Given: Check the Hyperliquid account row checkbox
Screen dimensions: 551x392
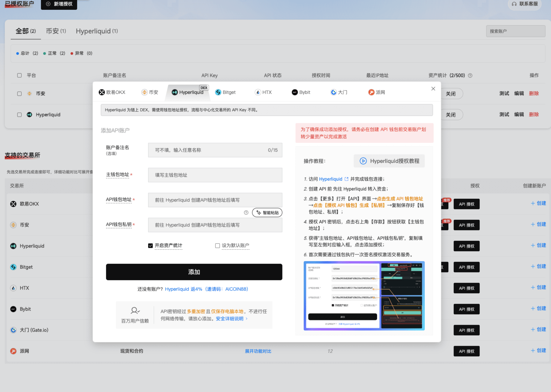Looking at the screenshot, I should point(19,115).
